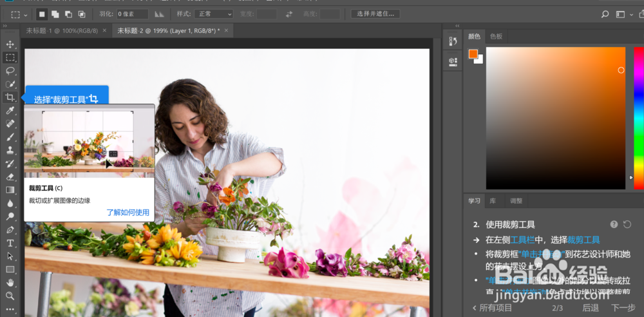This screenshot has width=644, height=317.
Task: Select the Horizontal Type tool
Action: click(10, 243)
